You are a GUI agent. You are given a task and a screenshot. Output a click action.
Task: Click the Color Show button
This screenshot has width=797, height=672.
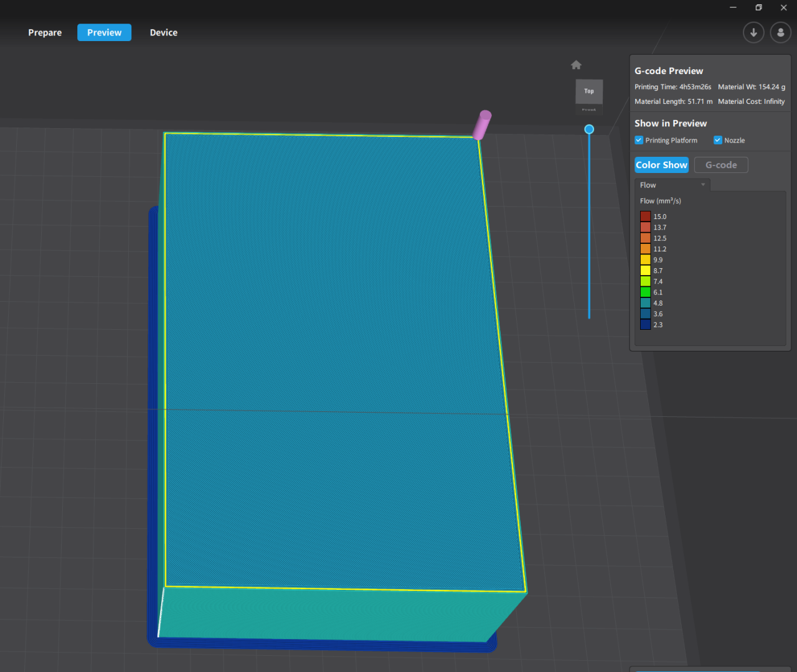[x=661, y=165]
